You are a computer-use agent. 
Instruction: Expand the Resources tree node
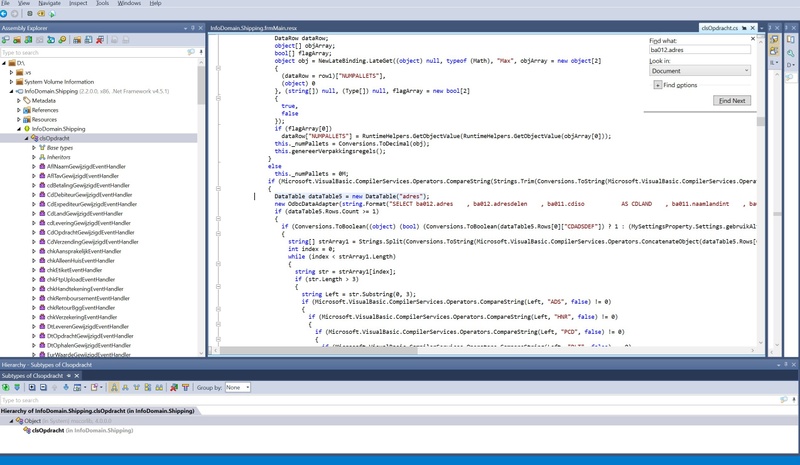click(19, 119)
